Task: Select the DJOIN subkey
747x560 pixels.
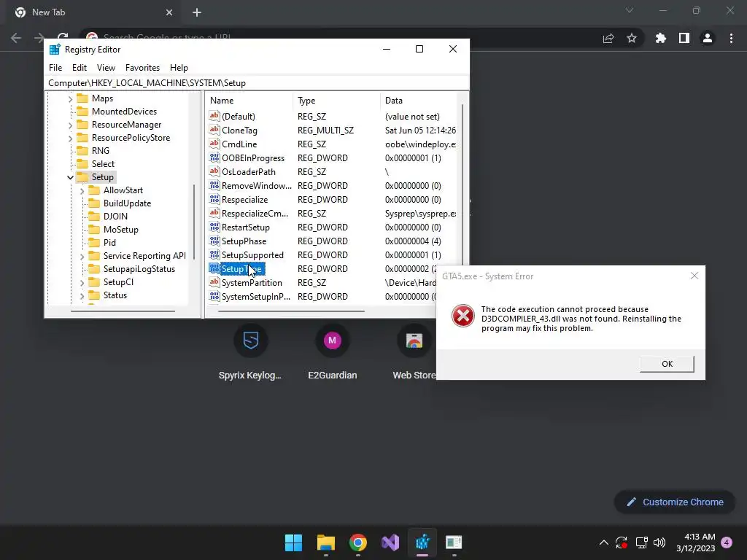Action: (x=115, y=216)
